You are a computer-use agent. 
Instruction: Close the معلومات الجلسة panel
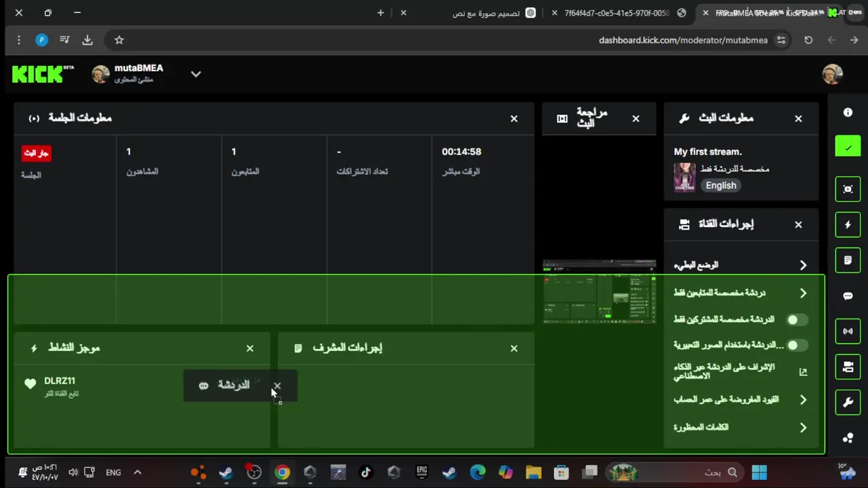514,119
